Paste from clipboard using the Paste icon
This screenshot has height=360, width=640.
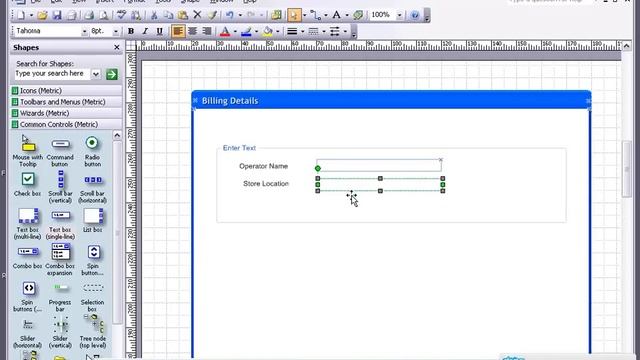[183, 16]
